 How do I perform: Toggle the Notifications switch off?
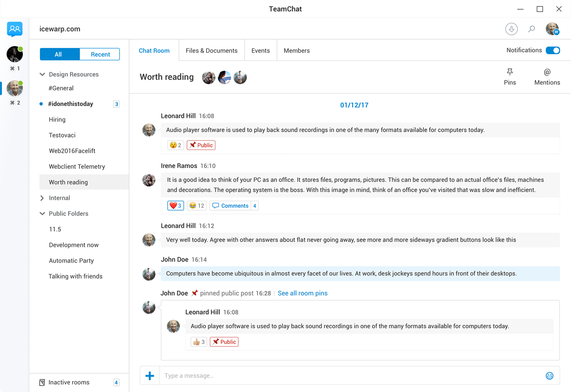[552, 50]
